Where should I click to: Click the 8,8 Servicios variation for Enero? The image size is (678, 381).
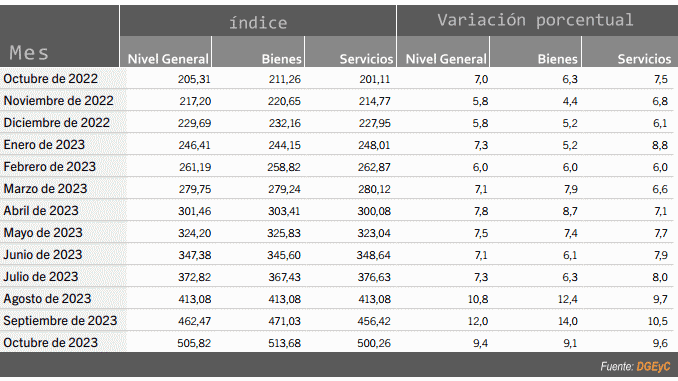tap(660, 145)
